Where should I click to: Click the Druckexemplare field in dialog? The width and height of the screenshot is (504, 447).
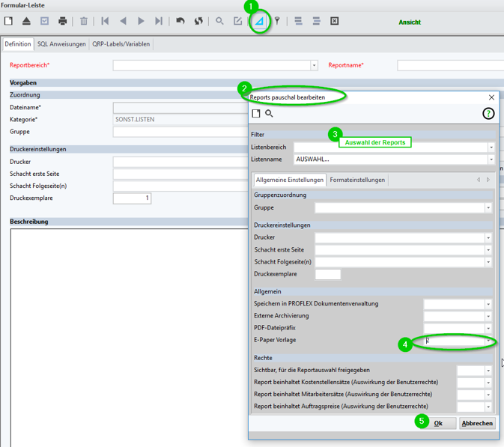point(328,275)
